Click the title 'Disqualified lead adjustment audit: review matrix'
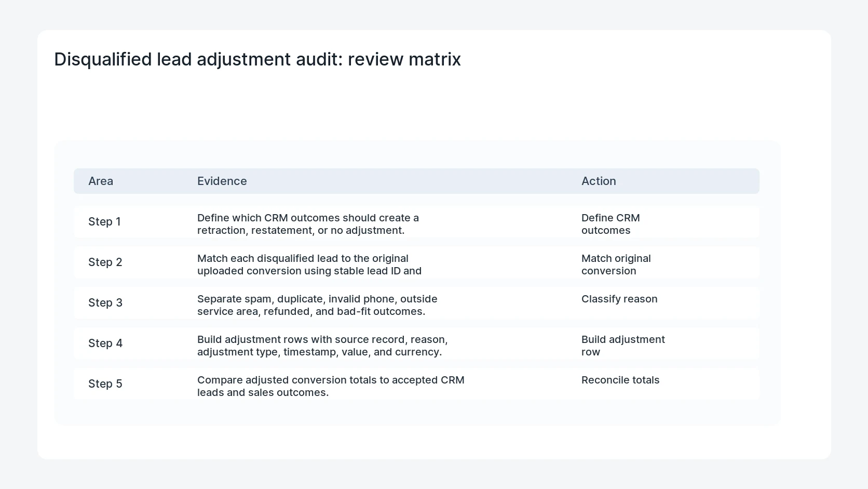 coord(257,59)
